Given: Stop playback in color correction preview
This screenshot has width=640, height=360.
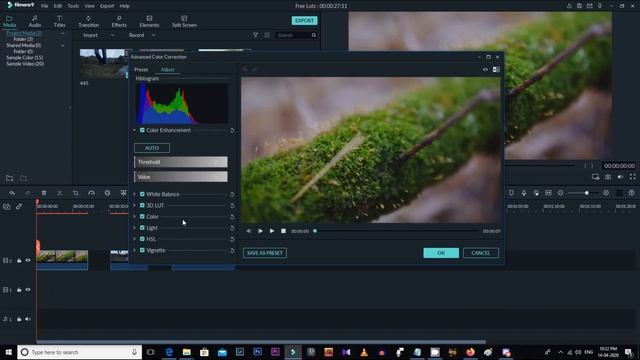Looking at the screenshot, I should 283,231.
